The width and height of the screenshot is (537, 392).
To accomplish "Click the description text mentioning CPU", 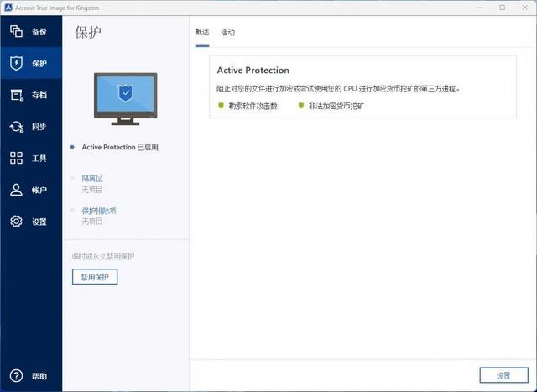I will [x=338, y=89].
